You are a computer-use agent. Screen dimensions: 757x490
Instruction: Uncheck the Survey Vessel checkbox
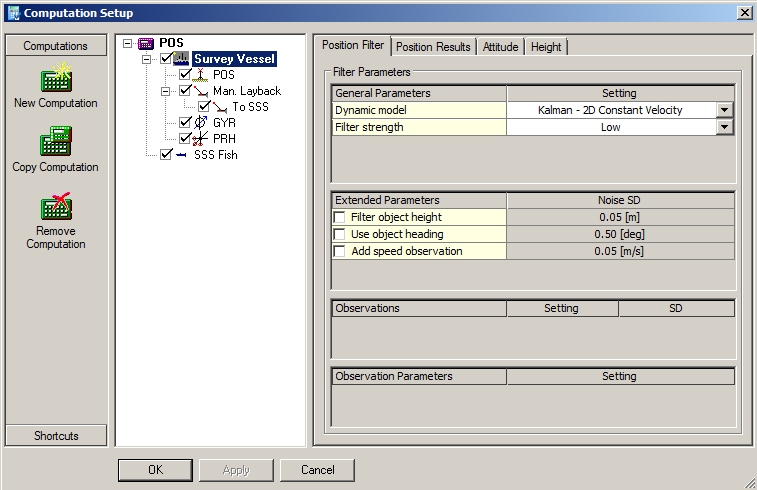click(x=166, y=59)
